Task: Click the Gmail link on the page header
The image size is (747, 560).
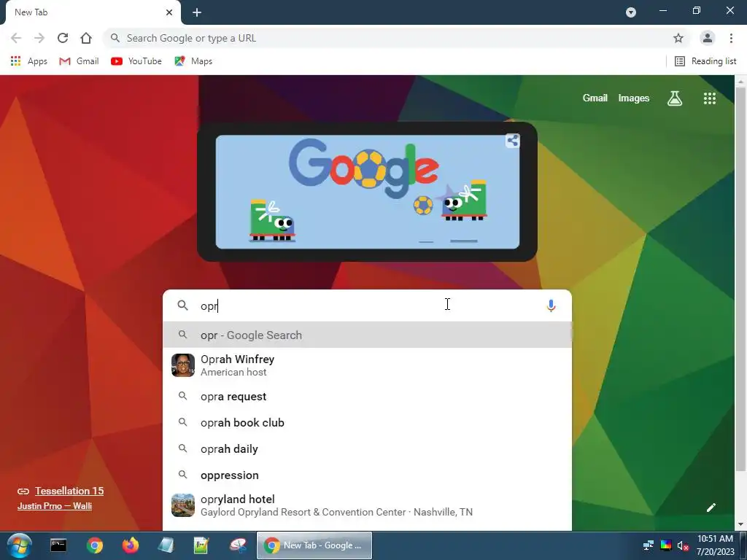Action: pyautogui.click(x=595, y=98)
